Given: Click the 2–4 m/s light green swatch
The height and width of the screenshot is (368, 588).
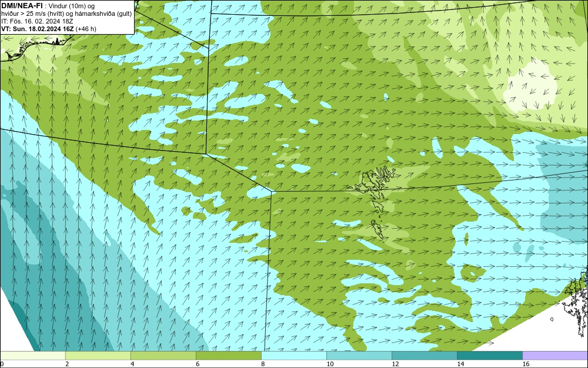Looking at the screenshot, I should click(98, 356).
